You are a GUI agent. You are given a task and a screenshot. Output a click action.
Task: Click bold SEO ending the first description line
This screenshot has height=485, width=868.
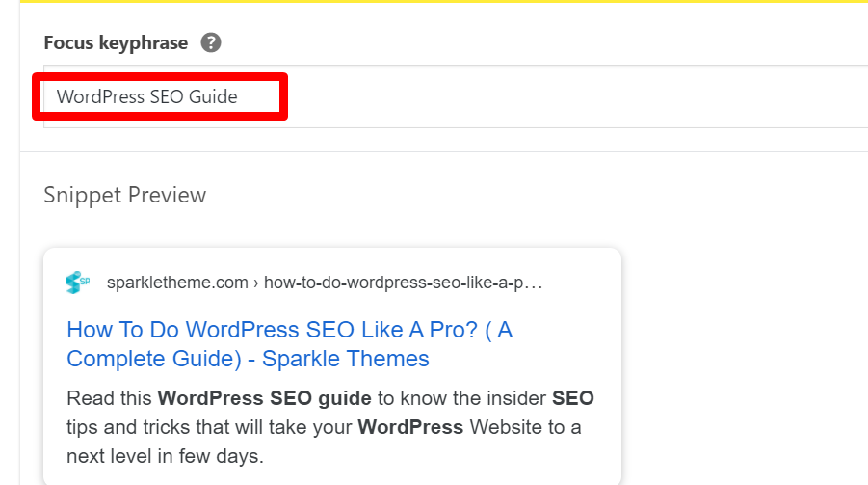coord(573,398)
